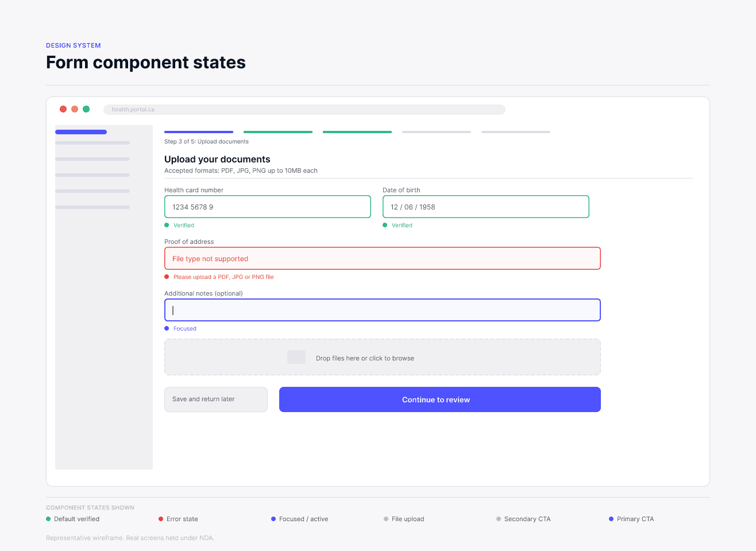The height and width of the screenshot is (551, 756).
Task: Click the 'Secondary CTA' legend entry
Action: tap(523, 519)
